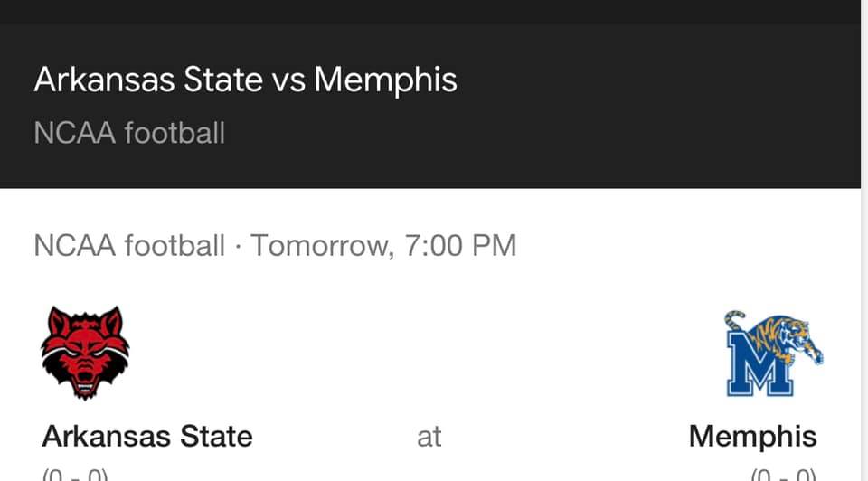Viewport: 868px width, 481px height.
Task: Tap the word Tomorrow in schedule line
Action: (323, 245)
